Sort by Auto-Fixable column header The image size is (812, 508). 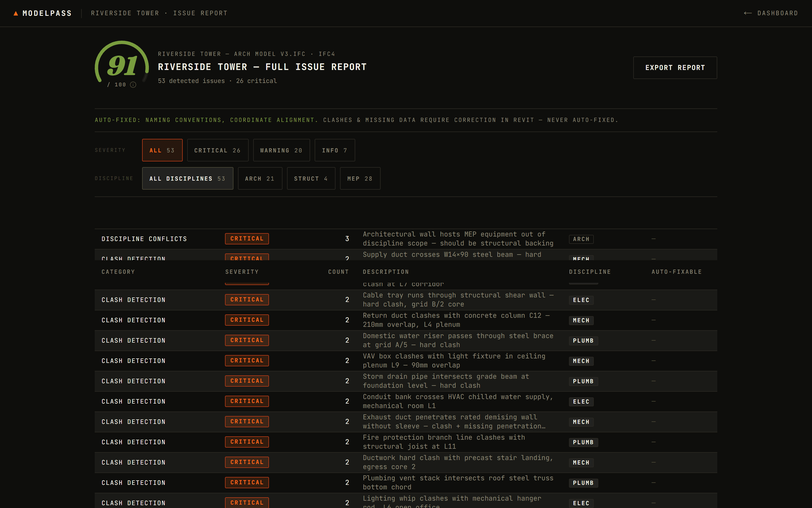[x=676, y=272]
